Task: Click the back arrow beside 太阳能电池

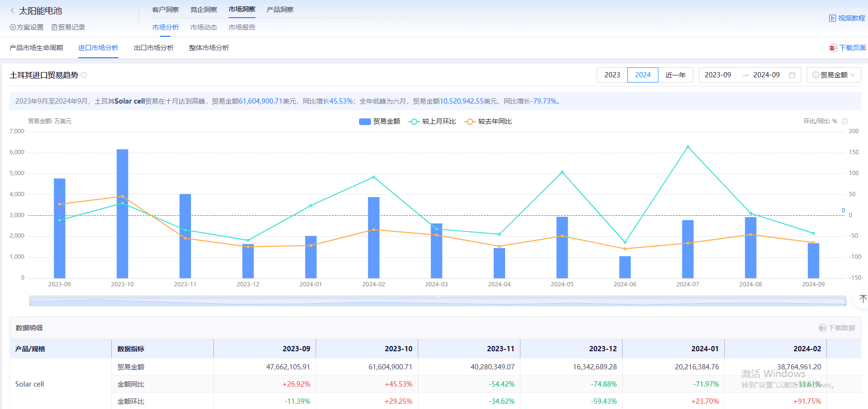Action: [12, 10]
